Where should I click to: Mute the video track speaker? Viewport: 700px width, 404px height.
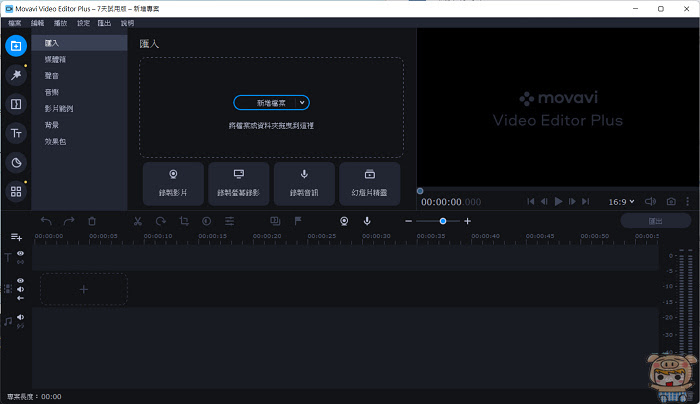21,289
